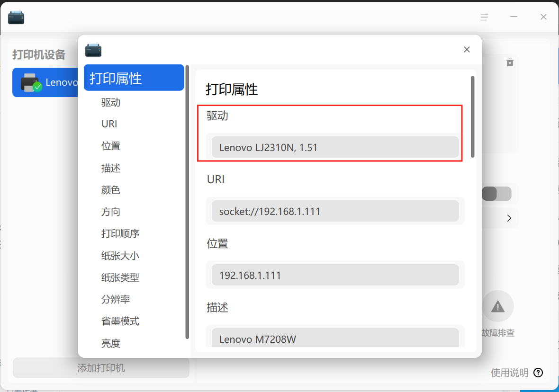Click the 打印属性 content heading
Image resolution: width=559 pixels, height=392 pixels.
pos(232,89)
